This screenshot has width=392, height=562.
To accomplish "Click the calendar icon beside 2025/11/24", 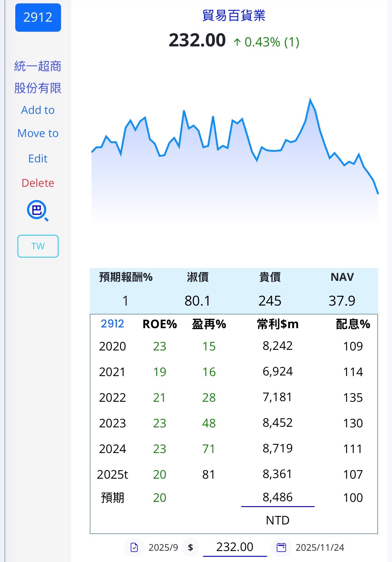I will tap(281, 547).
